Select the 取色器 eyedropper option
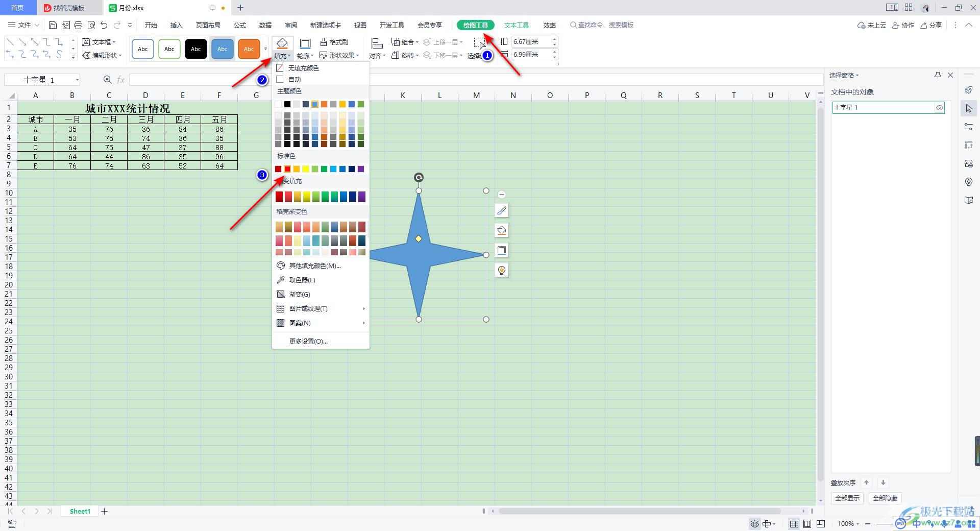 tap(302, 280)
